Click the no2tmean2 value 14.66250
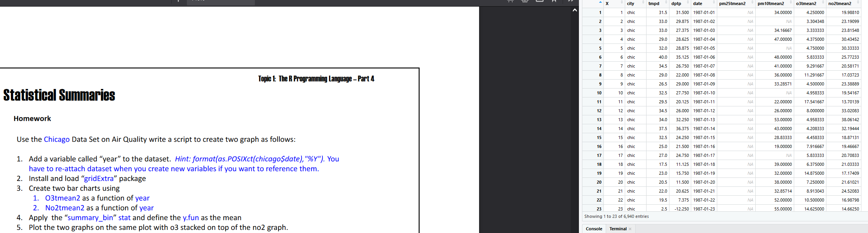 point(850,209)
